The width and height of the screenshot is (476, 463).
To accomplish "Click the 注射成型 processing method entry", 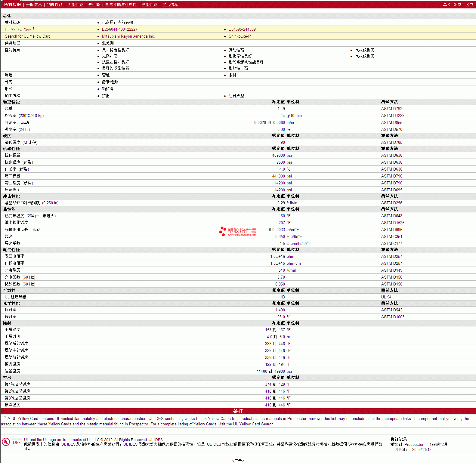I will pyautogui.click(x=236, y=96).
